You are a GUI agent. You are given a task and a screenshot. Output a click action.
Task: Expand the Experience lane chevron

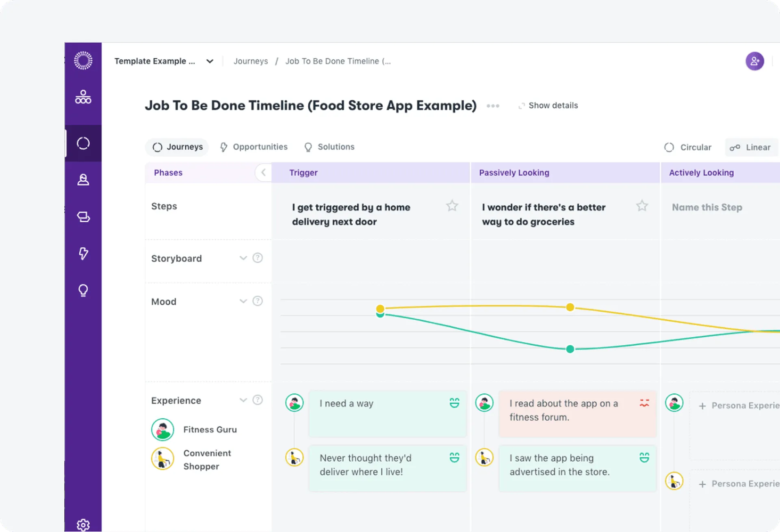[x=243, y=400]
